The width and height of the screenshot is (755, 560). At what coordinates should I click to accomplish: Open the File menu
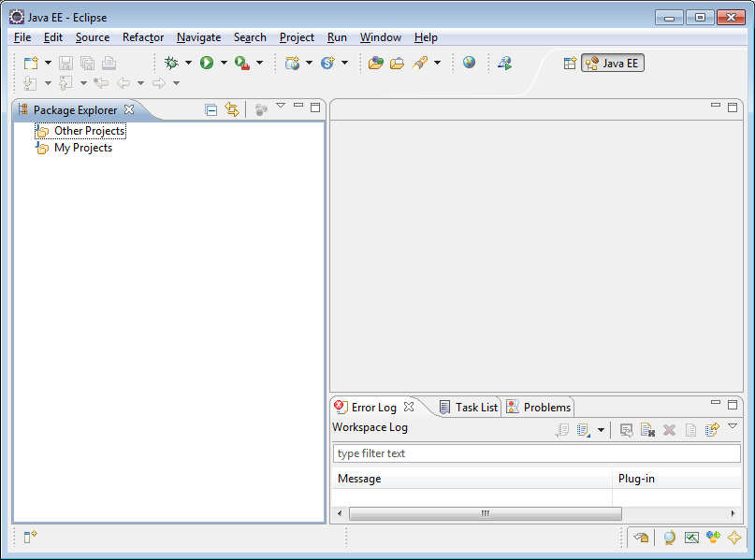point(22,37)
